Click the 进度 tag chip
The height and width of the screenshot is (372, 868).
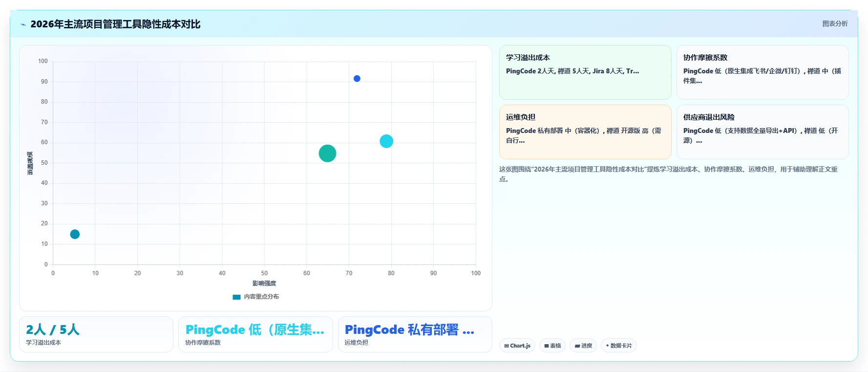(x=583, y=346)
